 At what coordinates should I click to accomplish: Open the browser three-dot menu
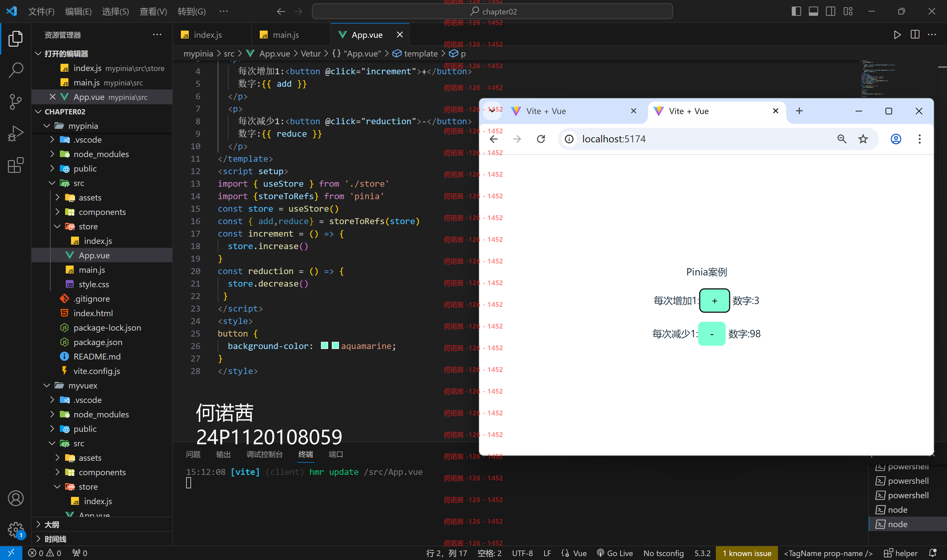coord(919,139)
